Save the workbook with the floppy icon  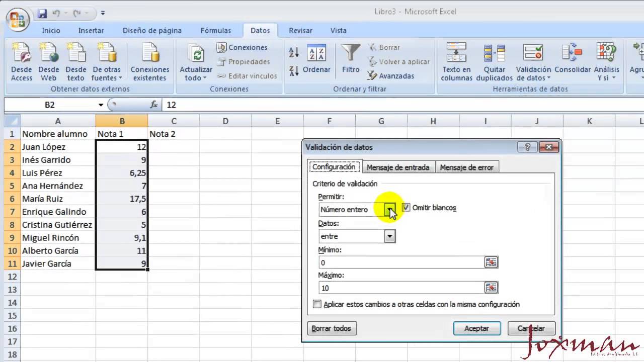(x=42, y=13)
